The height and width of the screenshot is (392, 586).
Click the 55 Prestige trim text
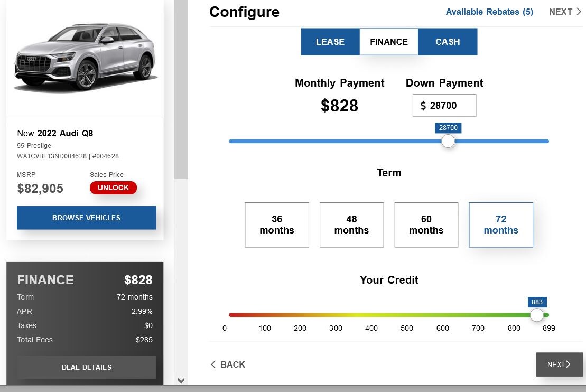tap(34, 146)
